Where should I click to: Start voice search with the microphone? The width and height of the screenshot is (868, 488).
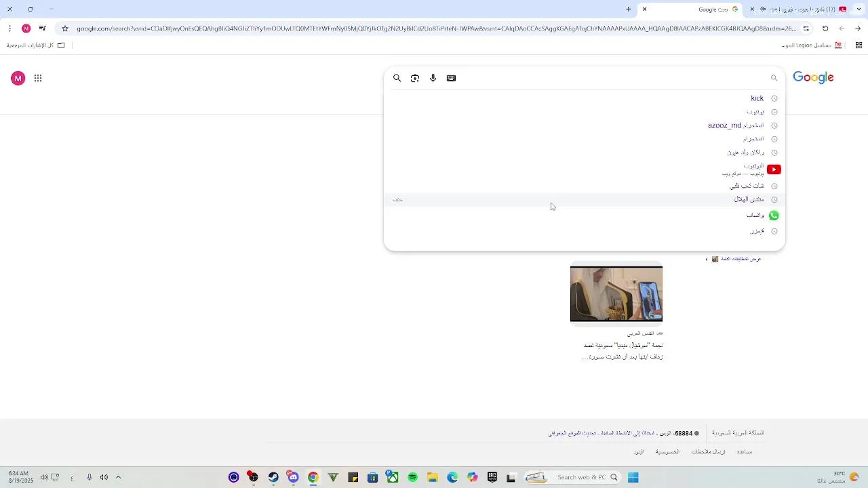click(433, 78)
